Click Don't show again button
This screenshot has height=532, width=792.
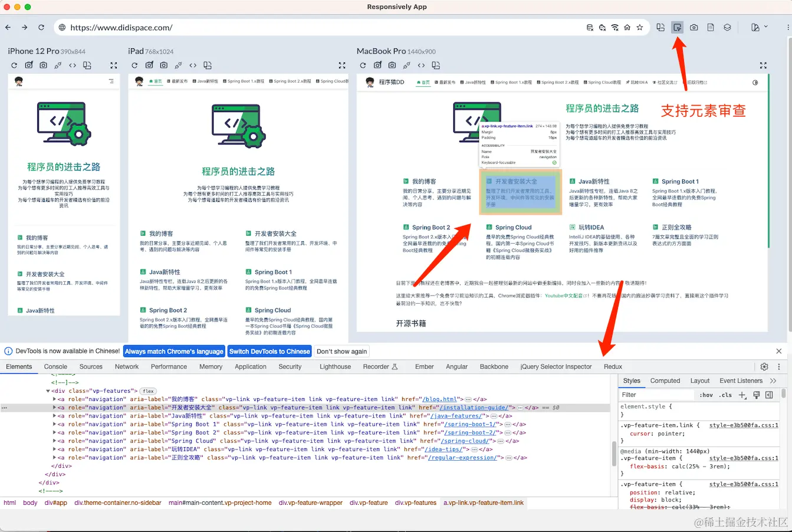click(342, 352)
